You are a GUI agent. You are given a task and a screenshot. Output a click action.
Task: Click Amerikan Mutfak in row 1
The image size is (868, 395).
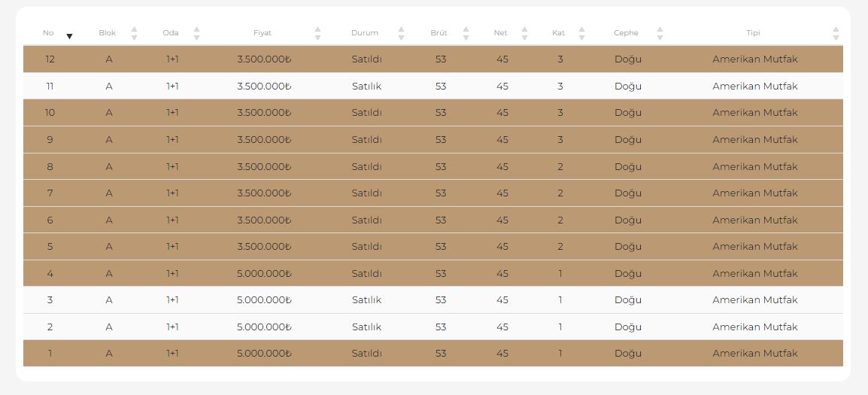click(x=754, y=354)
